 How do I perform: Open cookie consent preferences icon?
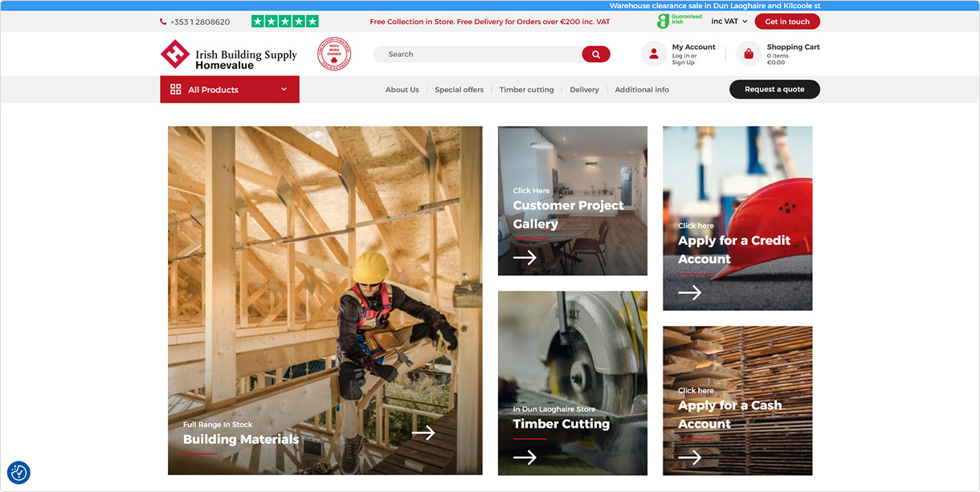click(19, 473)
